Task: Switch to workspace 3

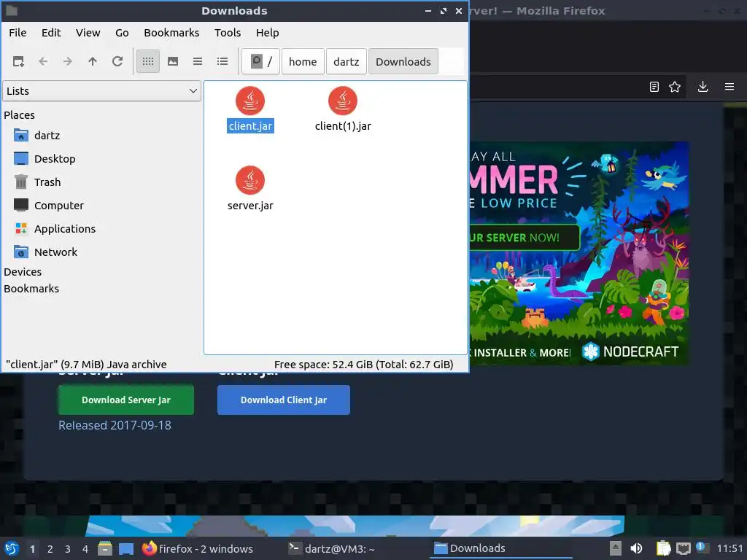Action: coord(68,549)
